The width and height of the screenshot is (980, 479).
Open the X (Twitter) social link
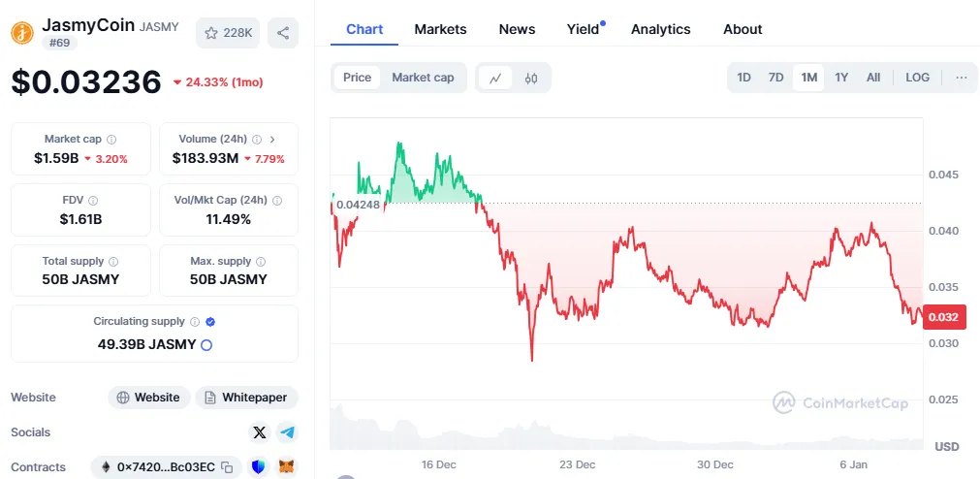[259, 432]
